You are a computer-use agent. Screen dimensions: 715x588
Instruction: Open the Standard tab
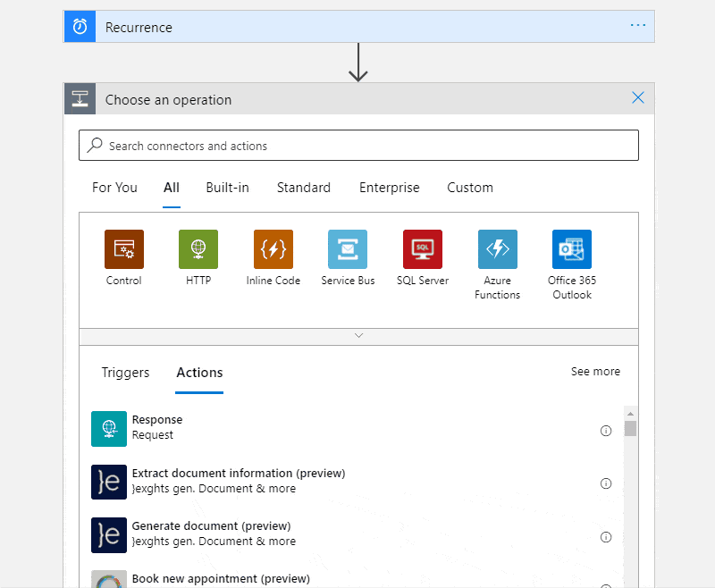pos(304,188)
